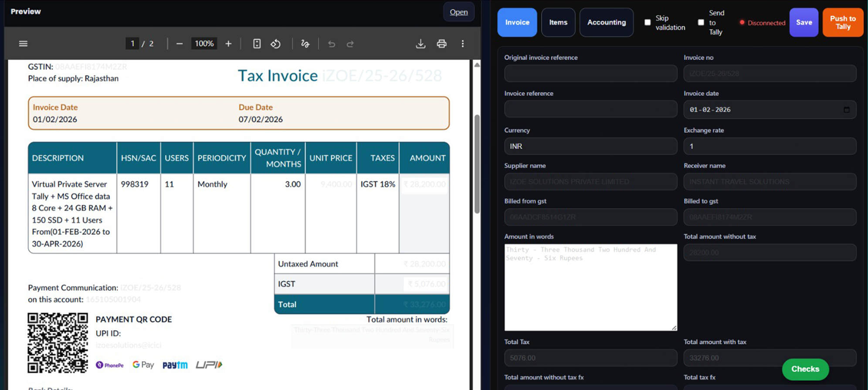Rotate the PDF page counterclockwise
The width and height of the screenshot is (868, 390).
[x=275, y=44]
